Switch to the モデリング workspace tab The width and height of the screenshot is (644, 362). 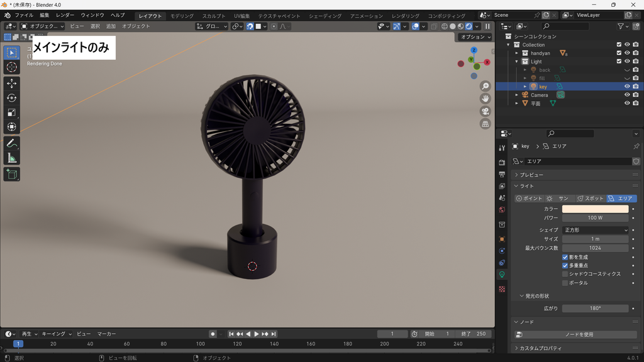pyautogui.click(x=182, y=16)
